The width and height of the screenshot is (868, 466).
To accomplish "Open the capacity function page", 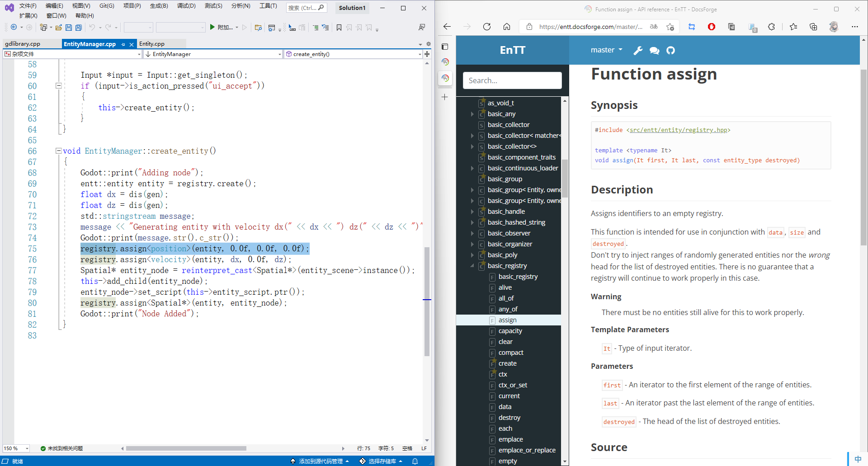I will pos(510,331).
